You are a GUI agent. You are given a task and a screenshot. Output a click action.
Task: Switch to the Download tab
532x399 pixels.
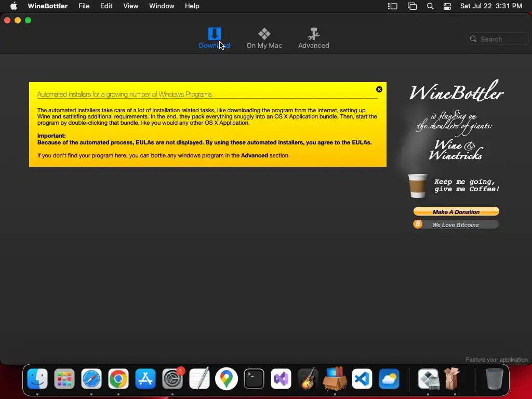(x=214, y=38)
